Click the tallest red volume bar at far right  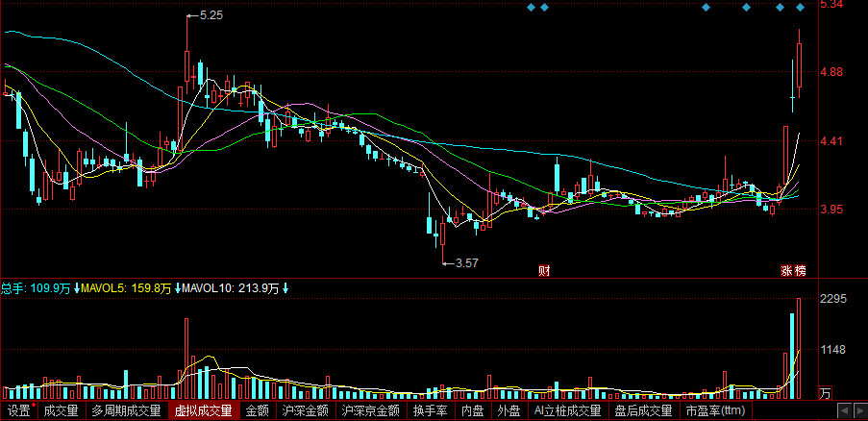tap(799, 349)
